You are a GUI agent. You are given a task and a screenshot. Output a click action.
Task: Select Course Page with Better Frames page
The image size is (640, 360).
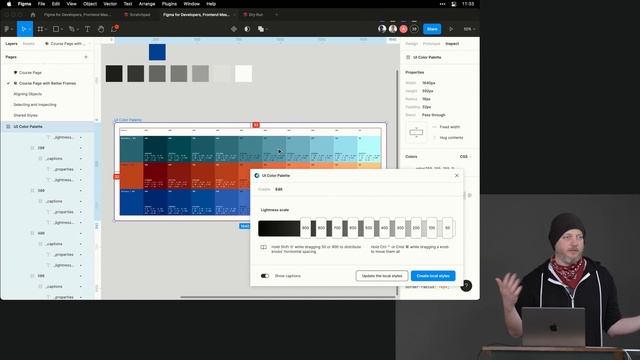[47, 83]
